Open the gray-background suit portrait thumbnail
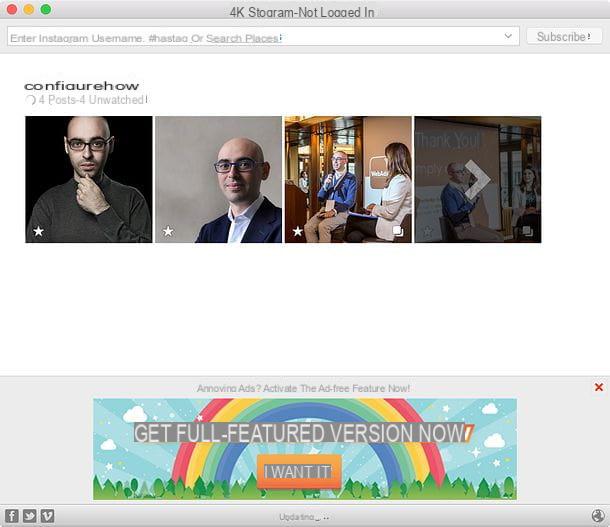This screenshot has height=527, width=610. click(x=218, y=179)
